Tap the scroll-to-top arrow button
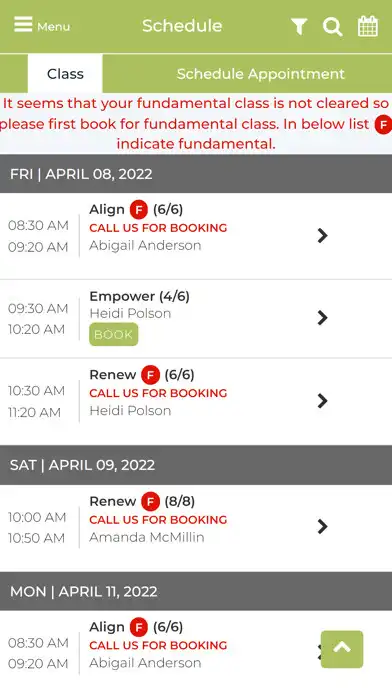 click(x=342, y=649)
